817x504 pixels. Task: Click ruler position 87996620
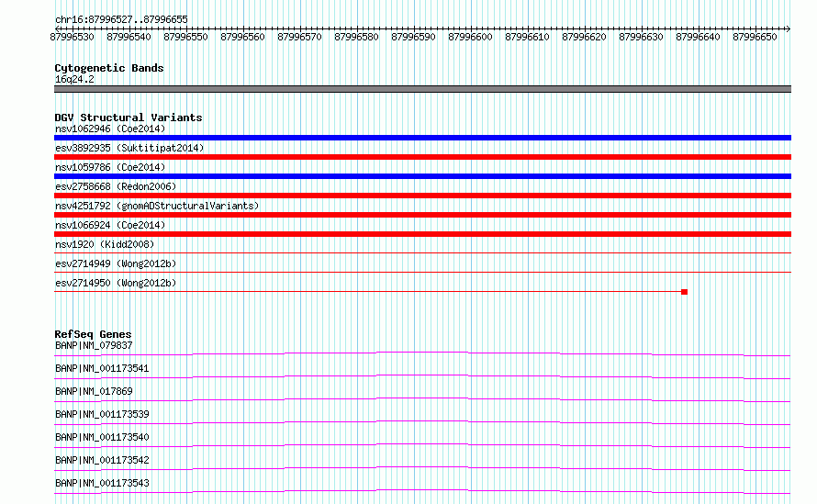[584, 37]
